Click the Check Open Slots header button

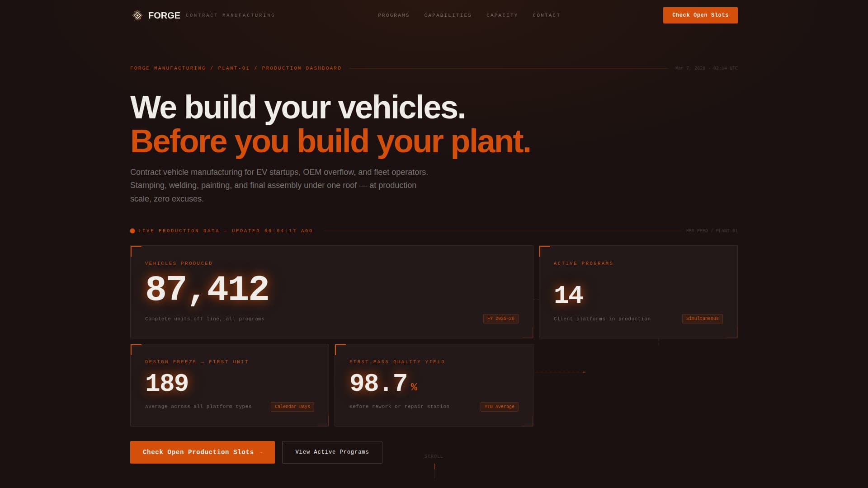point(700,15)
